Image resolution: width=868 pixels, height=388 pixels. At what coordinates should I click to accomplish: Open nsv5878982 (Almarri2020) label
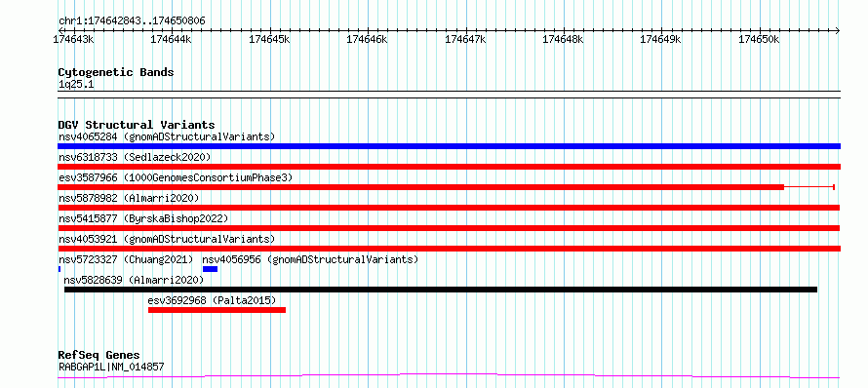(129, 198)
